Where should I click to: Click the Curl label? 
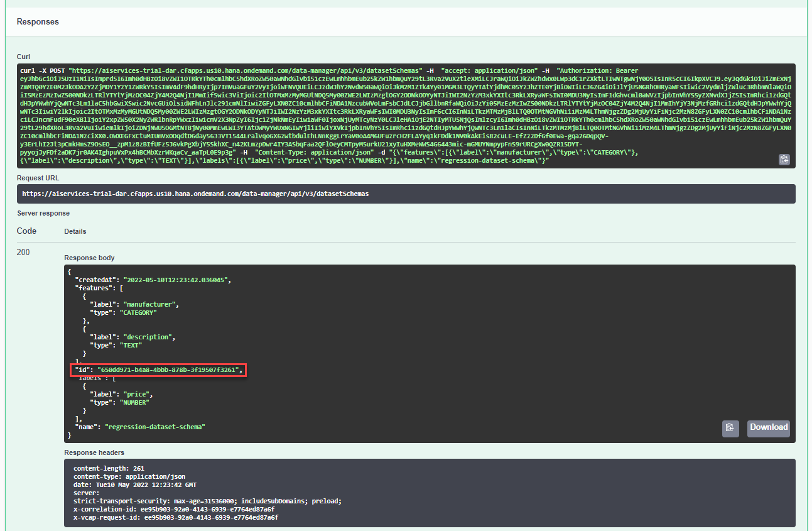pyautogui.click(x=23, y=57)
